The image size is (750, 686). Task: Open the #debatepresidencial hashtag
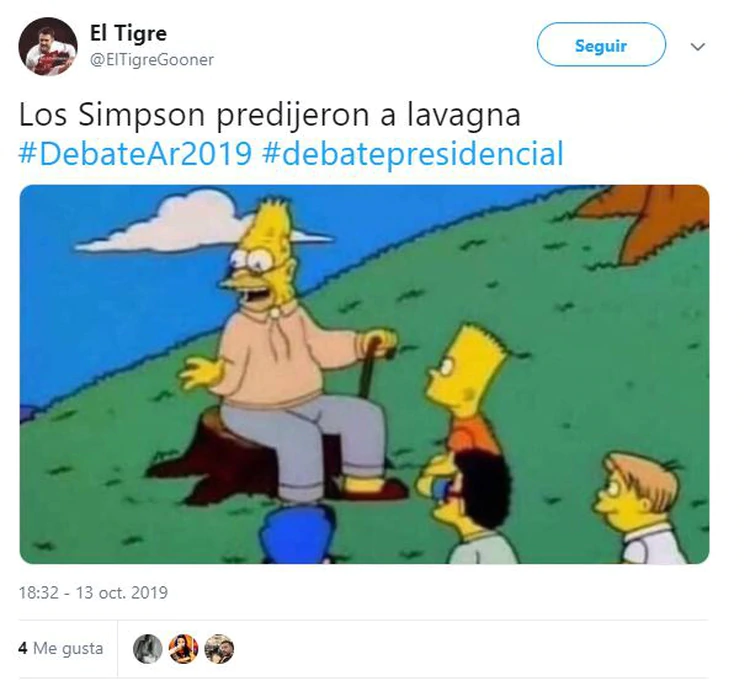coord(413,154)
